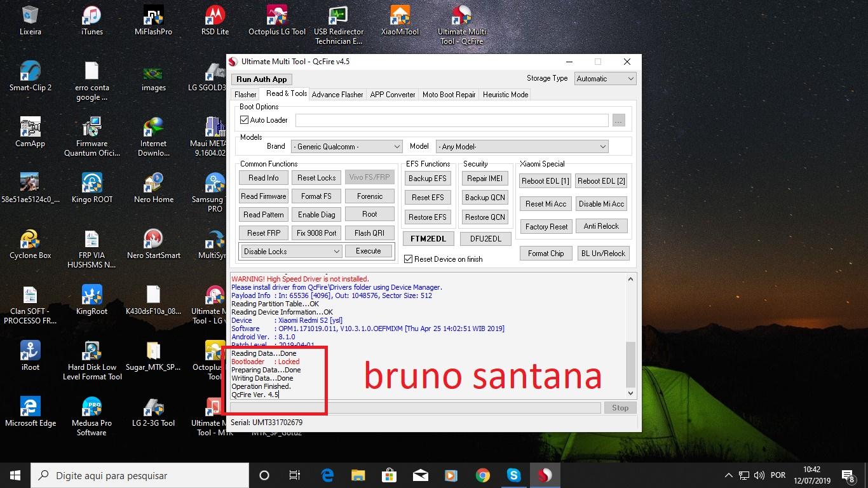Click the BL Un/Relock button
The width and height of the screenshot is (868, 488).
point(603,254)
